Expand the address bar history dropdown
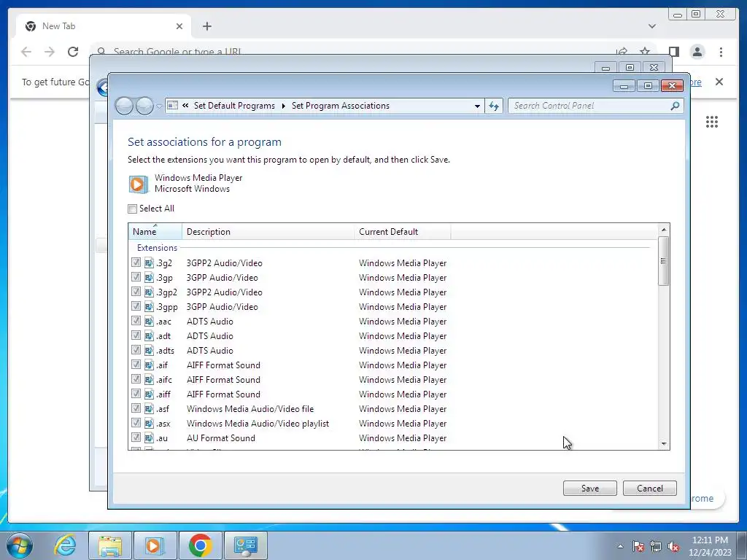747x560 pixels. pos(477,106)
